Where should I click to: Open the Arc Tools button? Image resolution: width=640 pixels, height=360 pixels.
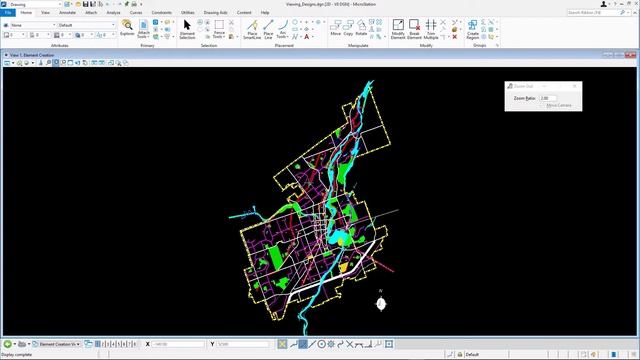pyautogui.click(x=282, y=29)
